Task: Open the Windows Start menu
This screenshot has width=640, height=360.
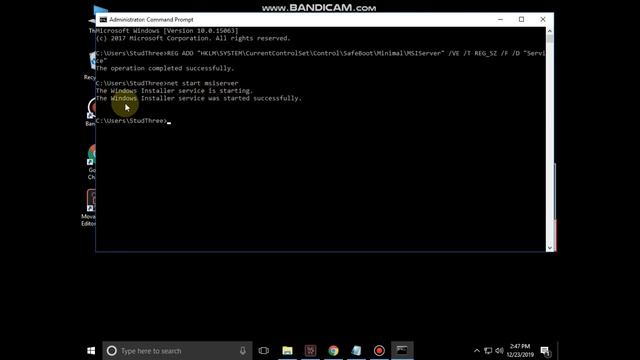Action: coord(91,351)
